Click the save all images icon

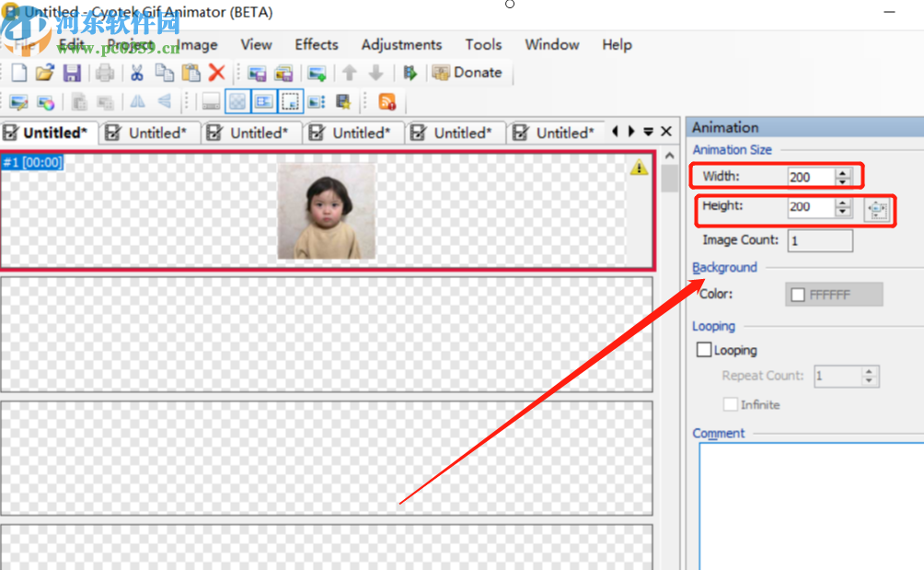point(283,73)
